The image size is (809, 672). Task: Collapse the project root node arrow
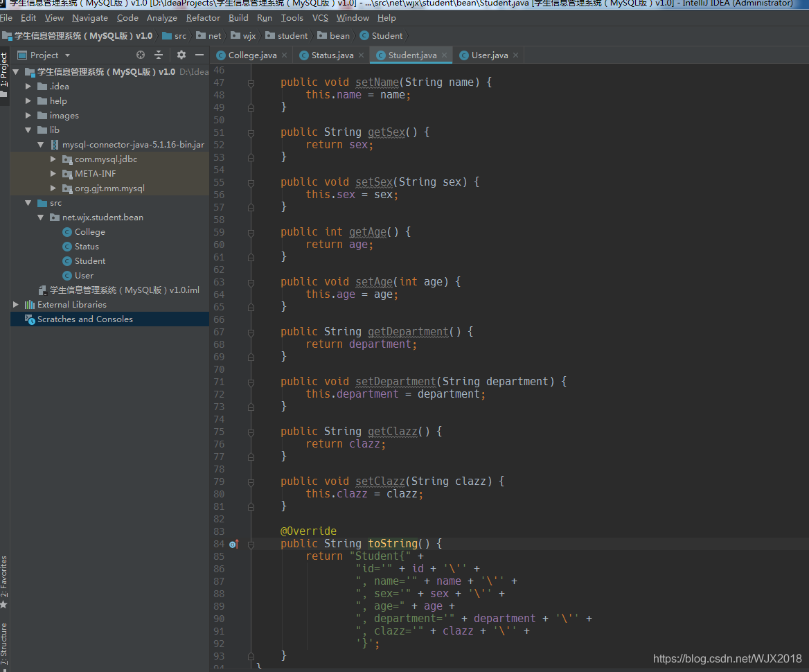15,72
